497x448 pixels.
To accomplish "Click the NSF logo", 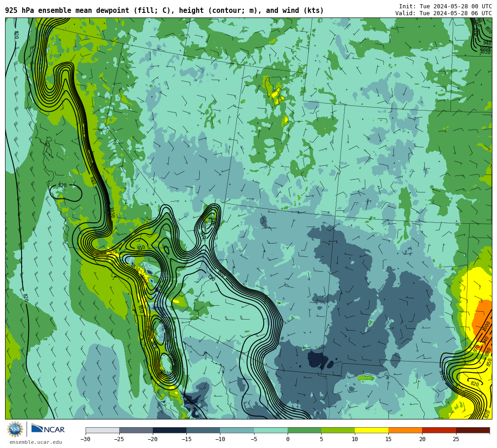I will (15, 430).
